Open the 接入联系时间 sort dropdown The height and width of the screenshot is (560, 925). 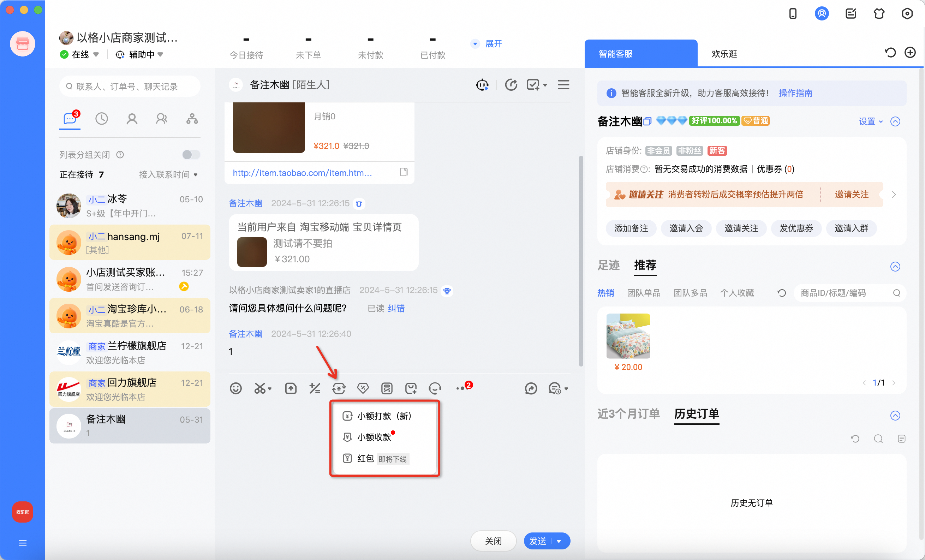click(x=168, y=174)
